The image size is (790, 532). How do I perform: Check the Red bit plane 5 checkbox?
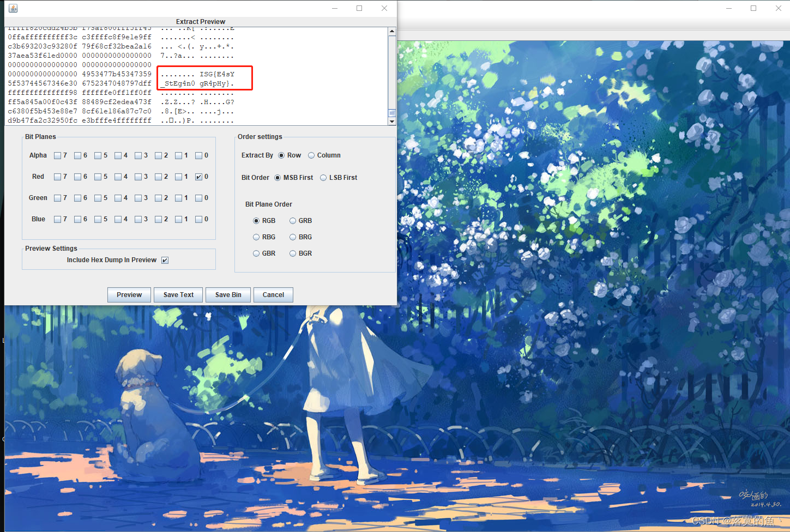pos(98,177)
